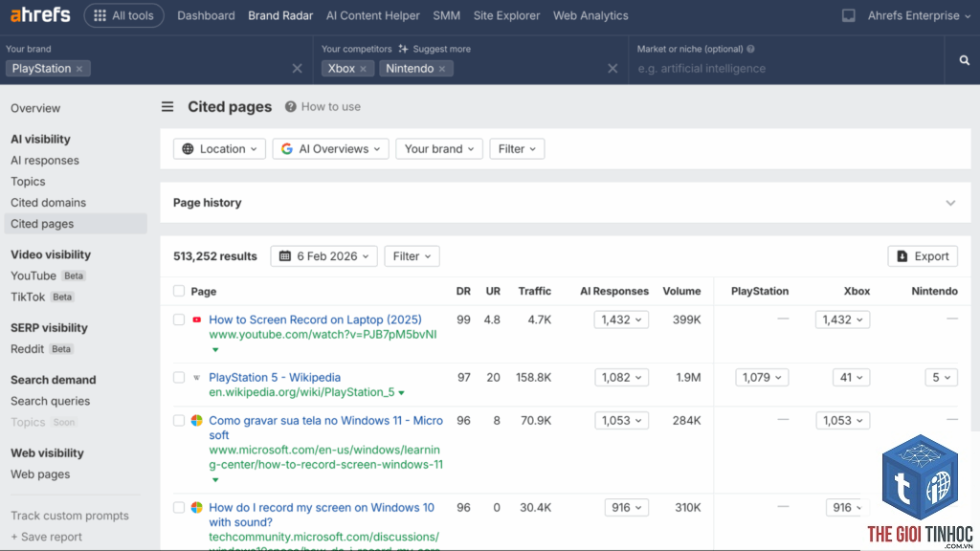The width and height of the screenshot is (980, 551).
Task: Click the Export button
Action: point(923,256)
